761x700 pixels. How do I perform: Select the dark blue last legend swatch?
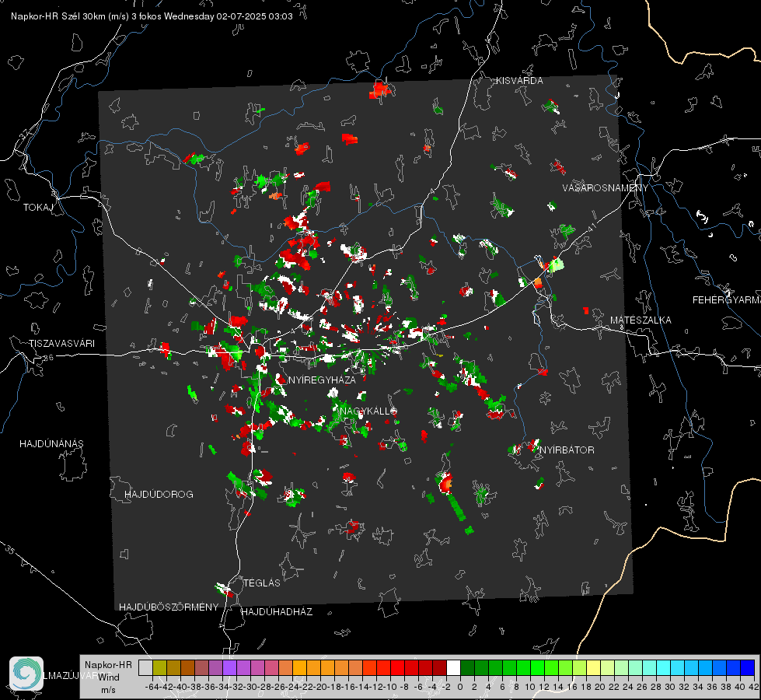pyautogui.click(x=748, y=667)
